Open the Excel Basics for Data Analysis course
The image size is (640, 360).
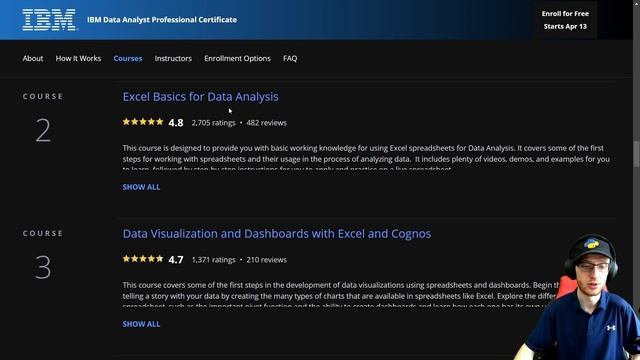tap(200, 97)
